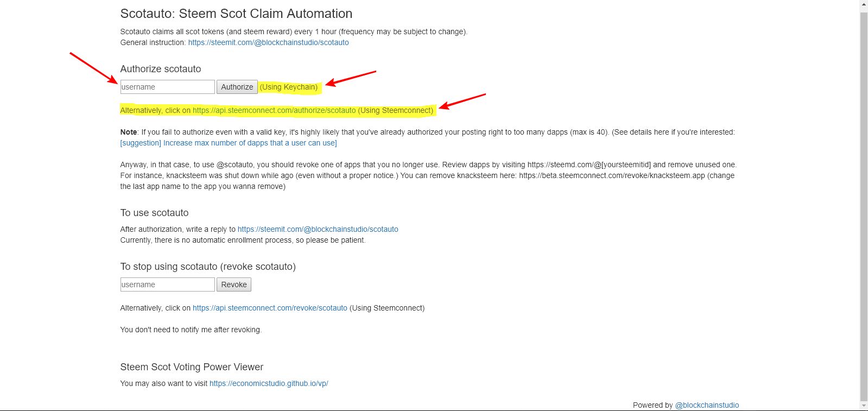The height and width of the screenshot is (411, 868).
Task: Click the To stop using scotauto heading
Action: point(208,267)
